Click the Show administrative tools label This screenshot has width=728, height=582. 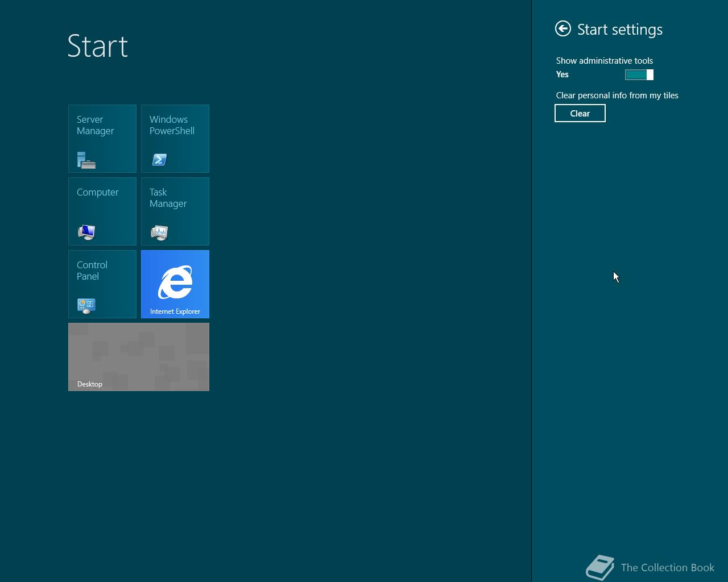point(605,60)
